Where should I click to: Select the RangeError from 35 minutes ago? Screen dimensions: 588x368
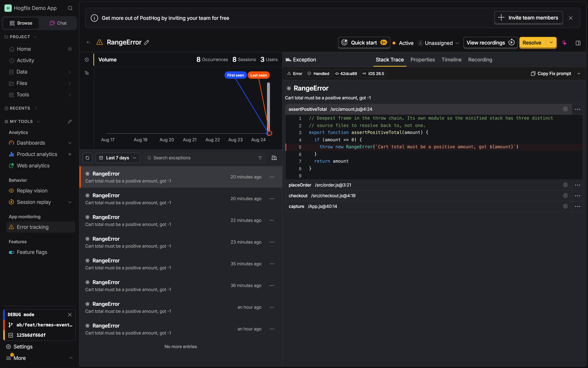[181, 264]
